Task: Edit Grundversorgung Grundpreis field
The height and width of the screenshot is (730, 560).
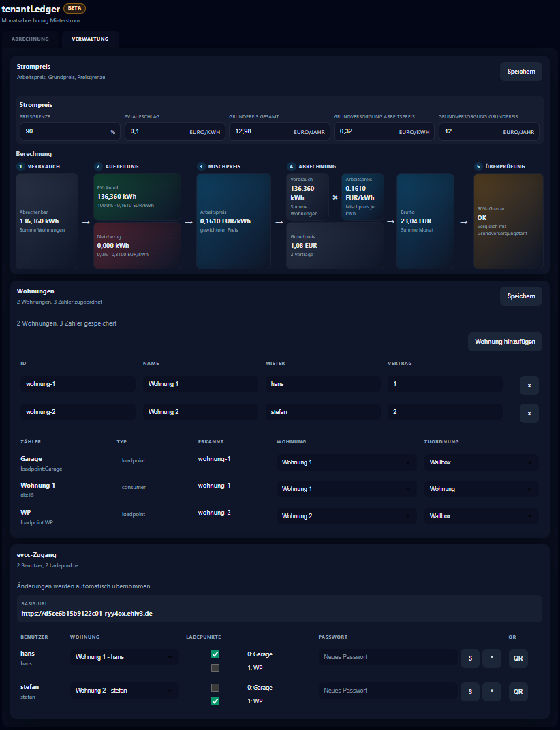Action: click(x=488, y=131)
